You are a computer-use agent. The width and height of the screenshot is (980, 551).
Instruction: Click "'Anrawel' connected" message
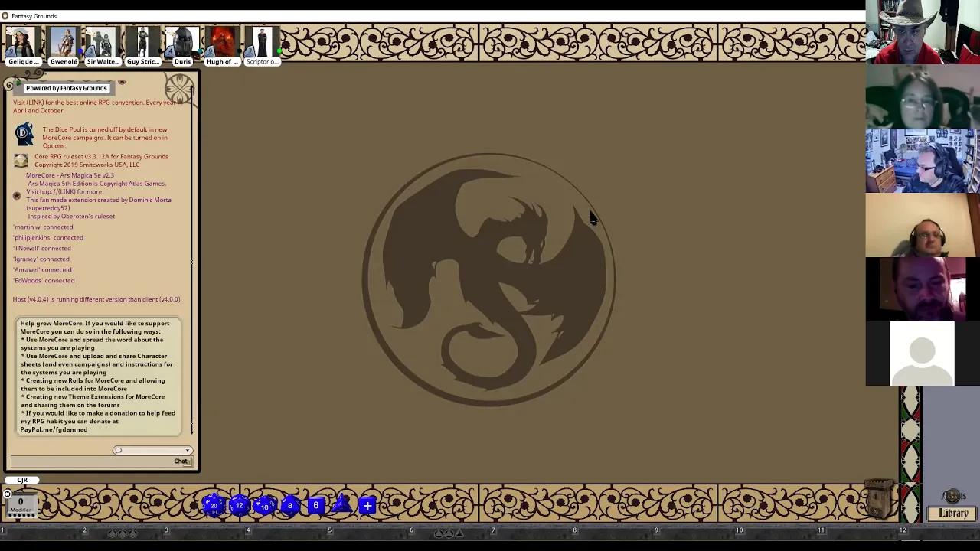(x=42, y=269)
